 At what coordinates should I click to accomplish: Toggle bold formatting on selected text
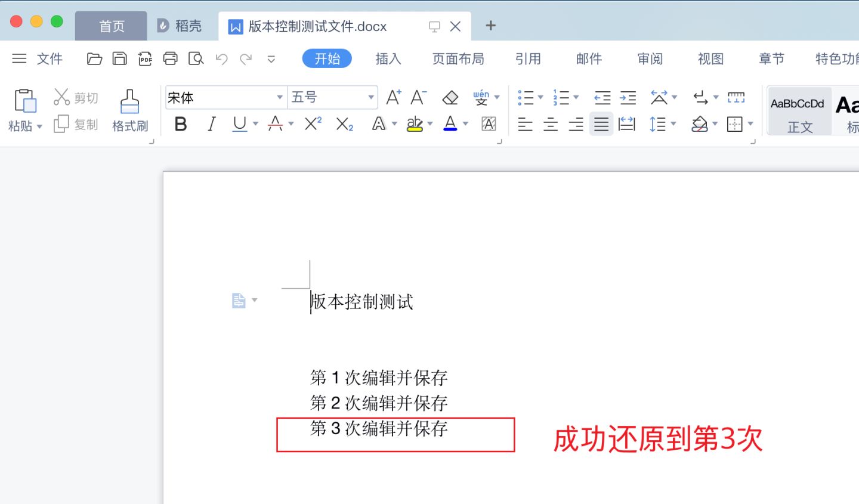(x=181, y=123)
